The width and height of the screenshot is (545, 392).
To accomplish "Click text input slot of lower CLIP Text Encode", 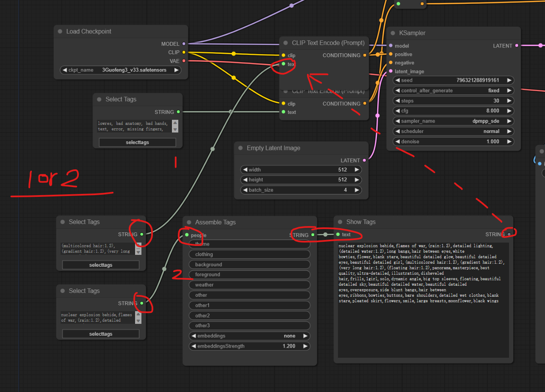I will point(283,112).
